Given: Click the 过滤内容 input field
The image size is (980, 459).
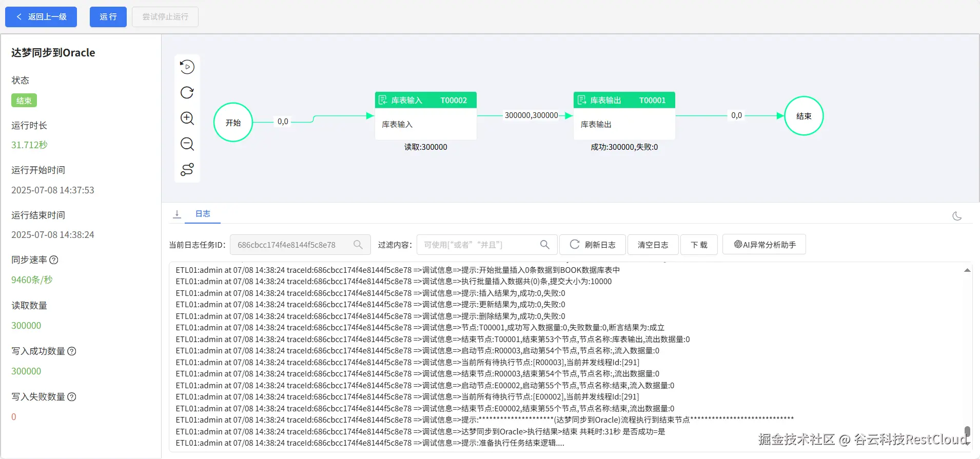Looking at the screenshot, I should 487,245.
